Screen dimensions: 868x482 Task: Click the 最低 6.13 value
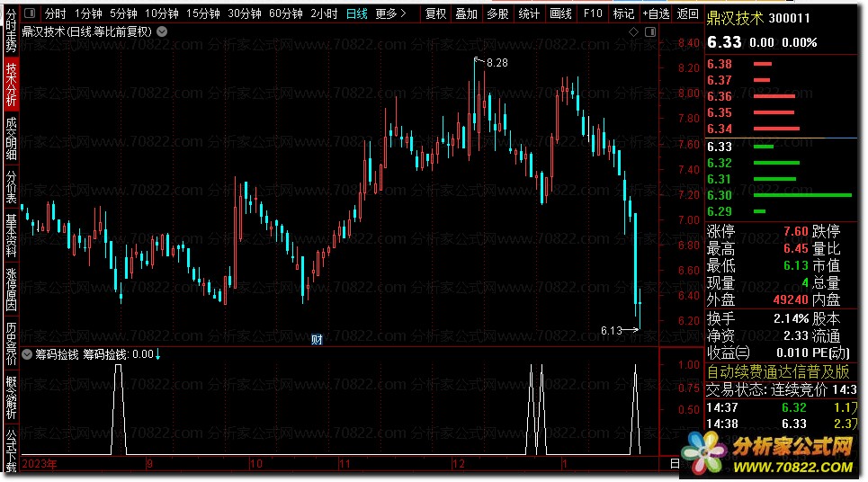795,265
